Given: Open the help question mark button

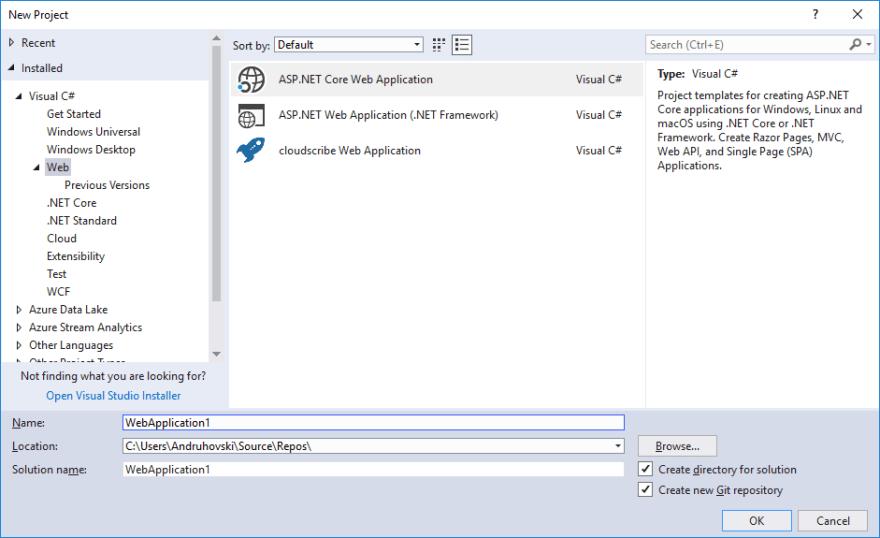Looking at the screenshot, I should [x=815, y=15].
